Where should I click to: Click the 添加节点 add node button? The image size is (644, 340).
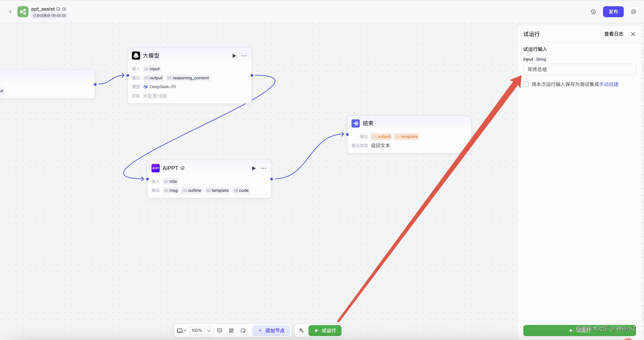271,331
